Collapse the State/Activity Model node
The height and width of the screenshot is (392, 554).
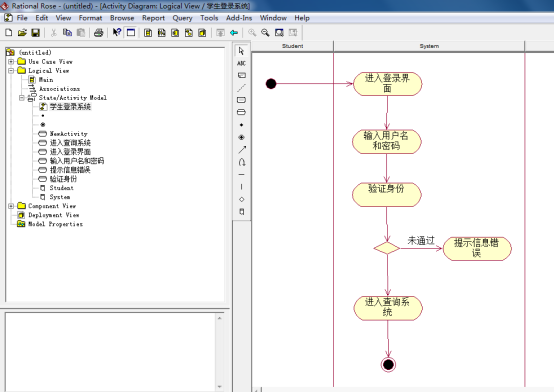click(x=22, y=98)
